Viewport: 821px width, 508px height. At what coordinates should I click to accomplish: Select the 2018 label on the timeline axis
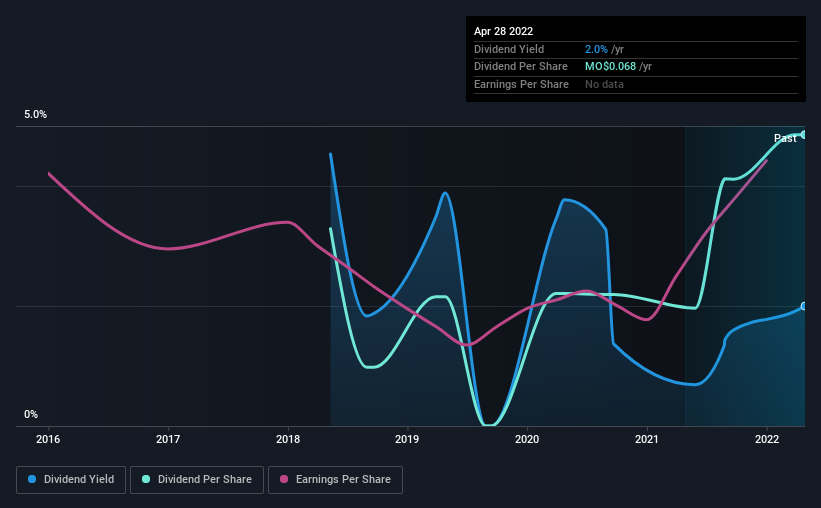tap(288, 439)
